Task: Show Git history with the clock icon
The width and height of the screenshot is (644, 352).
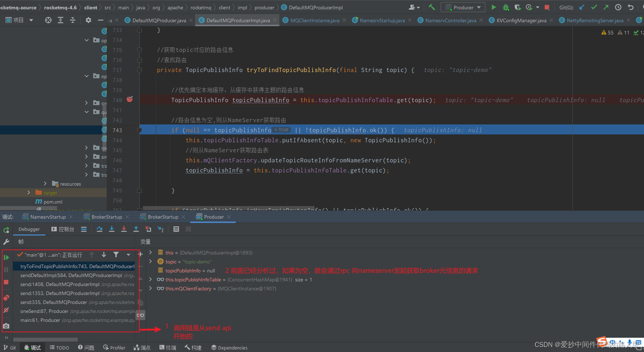Action: pos(618,7)
